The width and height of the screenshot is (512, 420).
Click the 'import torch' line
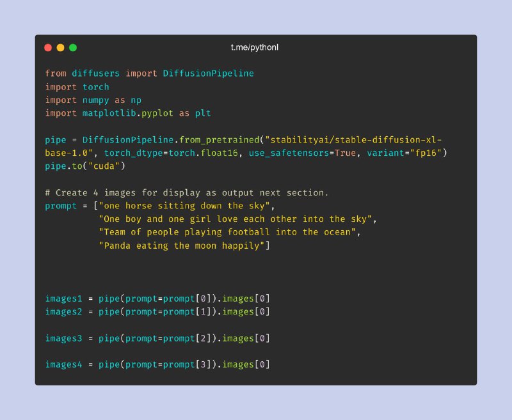point(77,87)
